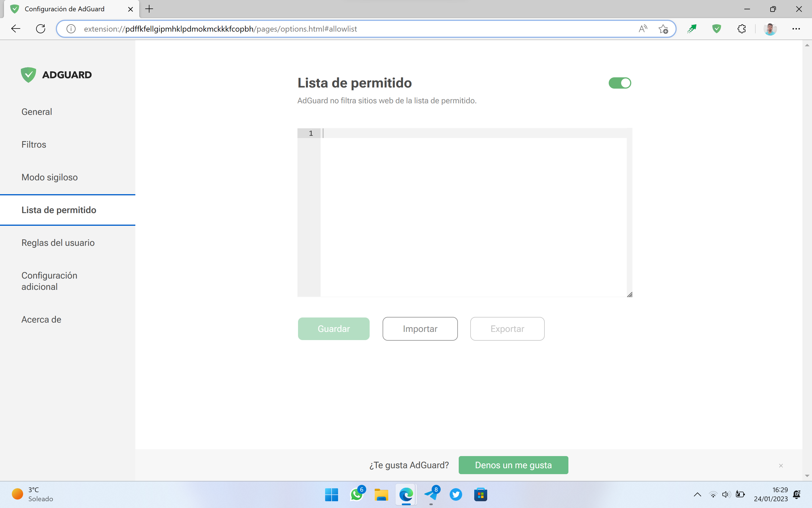Open WhatsApp from the taskbar
Screen dimensions: 812x508
(x=357, y=494)
